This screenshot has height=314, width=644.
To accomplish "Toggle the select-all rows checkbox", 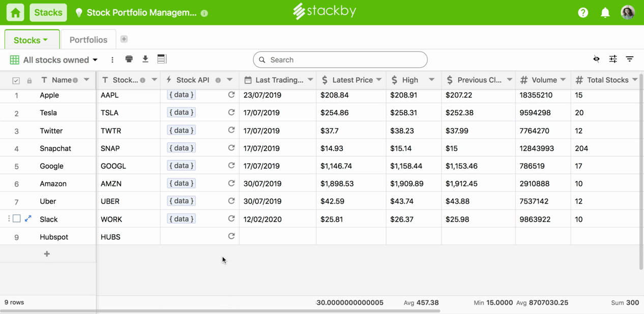I will (16, 80).
